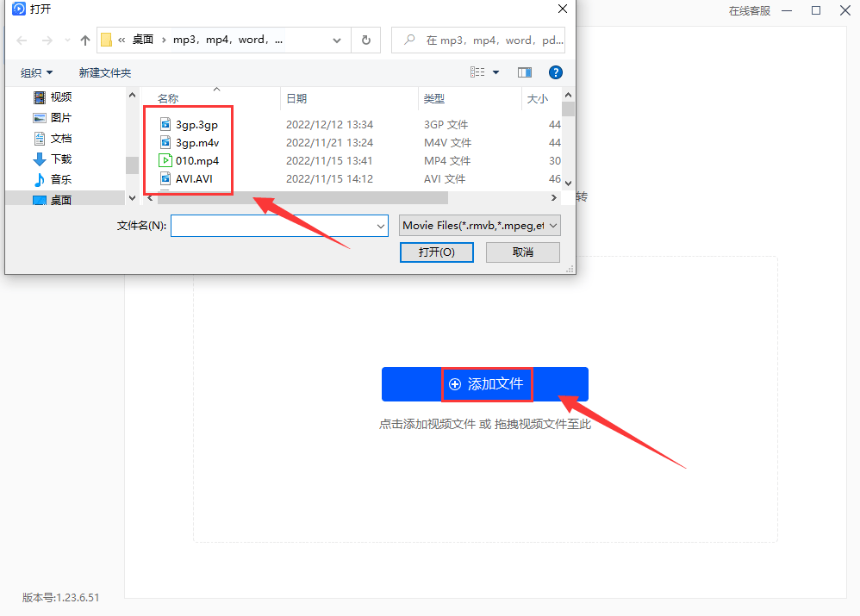Sort files by the 日期 column header
Image resolution: width=860 pixels, height=616 pixels.
tap(296, 99)
